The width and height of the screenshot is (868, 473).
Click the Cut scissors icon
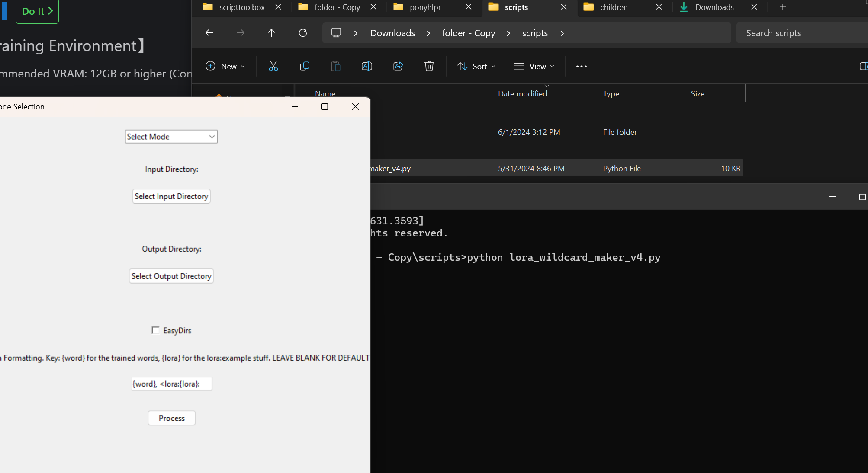click(273, 66)
